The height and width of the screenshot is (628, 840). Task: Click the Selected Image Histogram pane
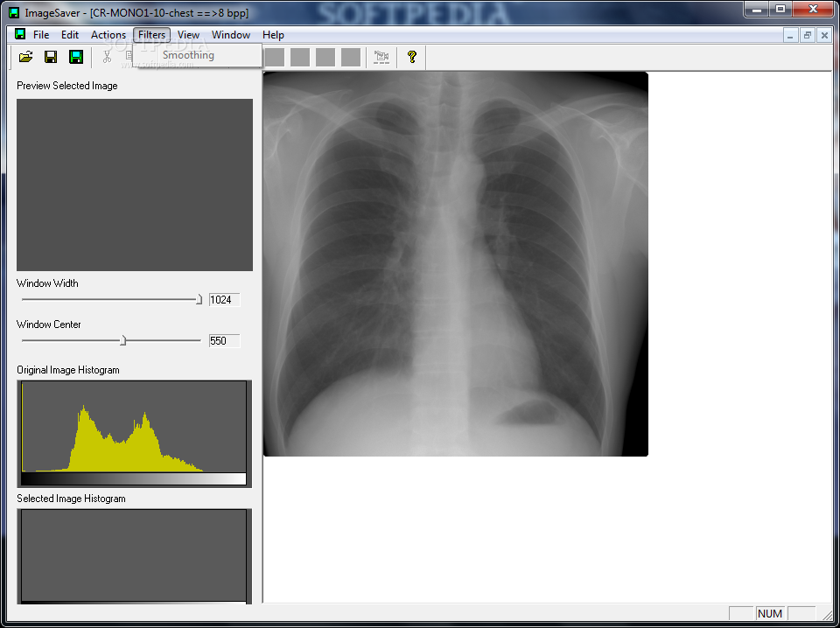135,556
